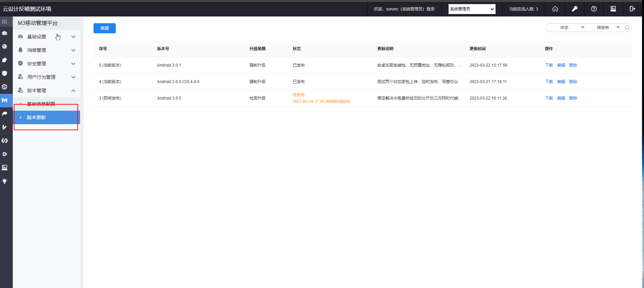
Task: Open help question-mark icon
Action: tap(594, 9)
